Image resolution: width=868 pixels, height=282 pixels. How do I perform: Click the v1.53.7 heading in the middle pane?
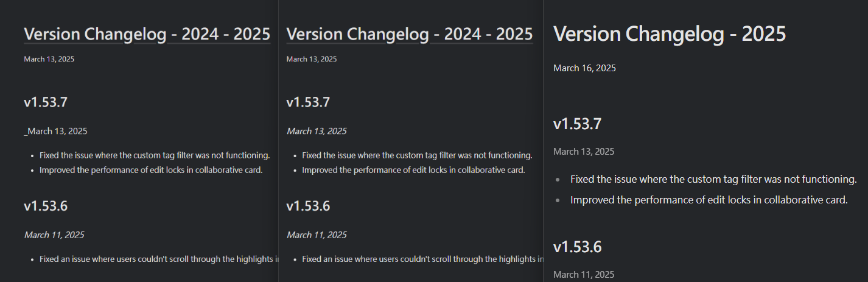tap(308, 102)
